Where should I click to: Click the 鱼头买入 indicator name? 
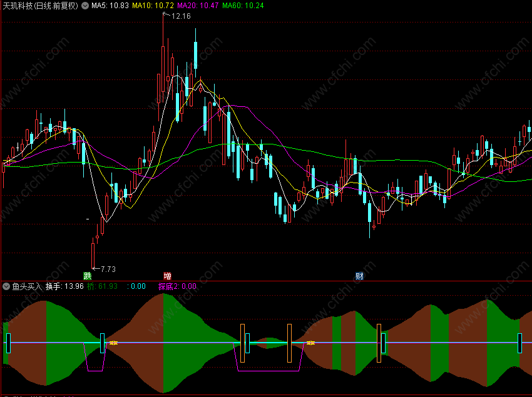(27, 286)
